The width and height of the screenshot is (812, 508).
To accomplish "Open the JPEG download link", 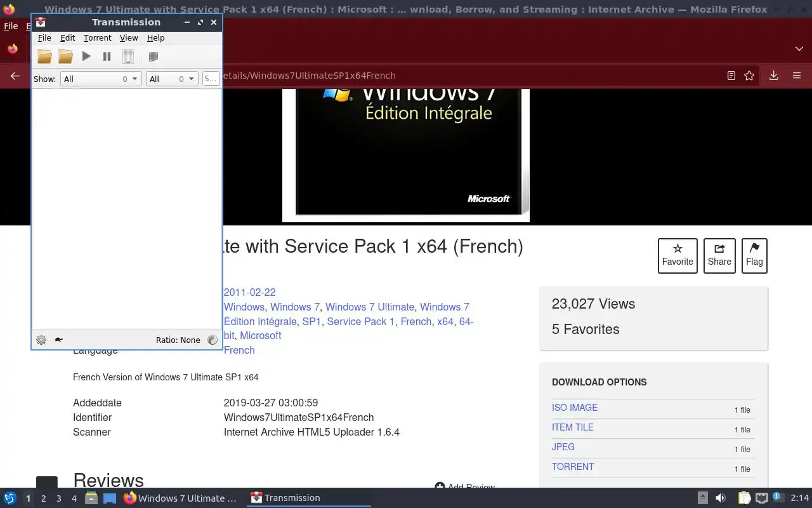I will 563,447.
